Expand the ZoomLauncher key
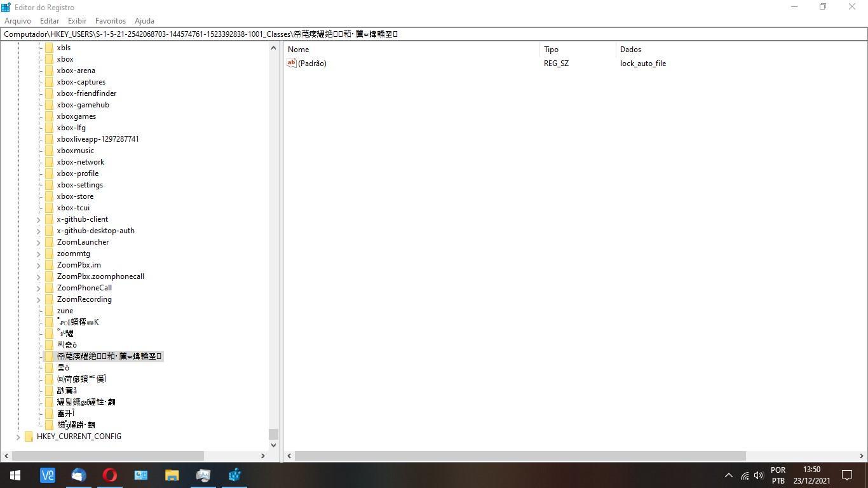 (38, 242)
